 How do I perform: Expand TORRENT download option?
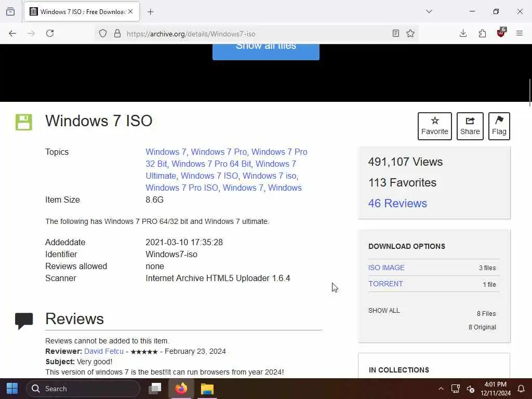coord(385,284)
